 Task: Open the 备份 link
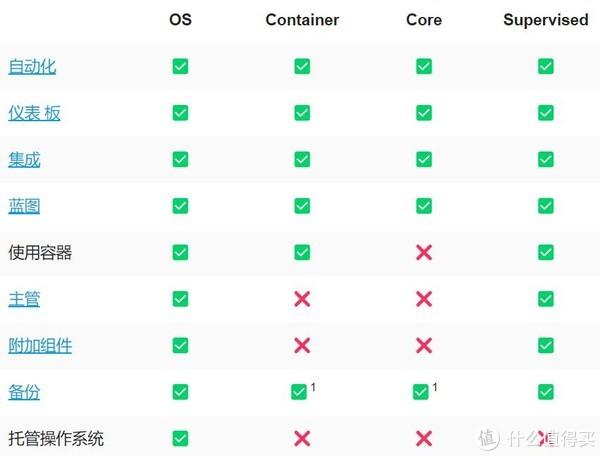(x=24, y=392)
